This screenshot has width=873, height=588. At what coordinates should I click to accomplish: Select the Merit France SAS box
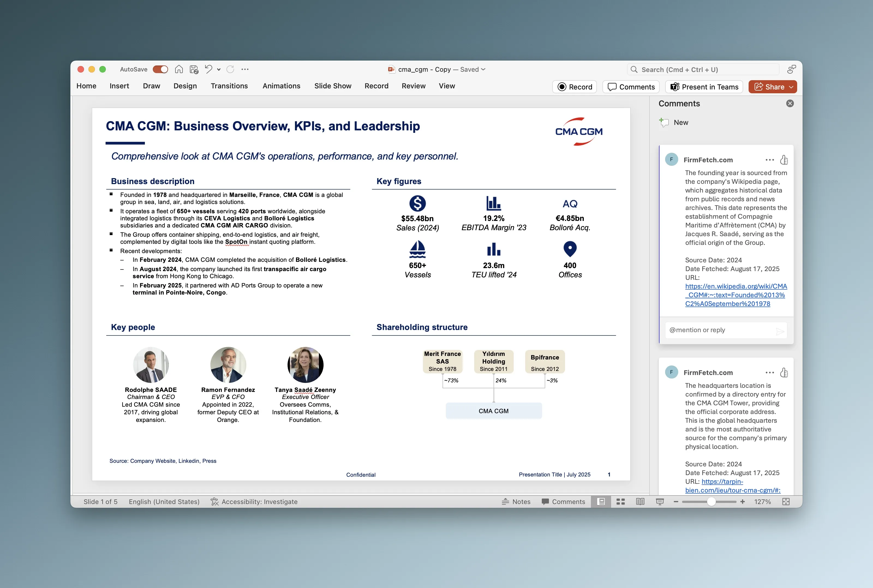point(443,362)
